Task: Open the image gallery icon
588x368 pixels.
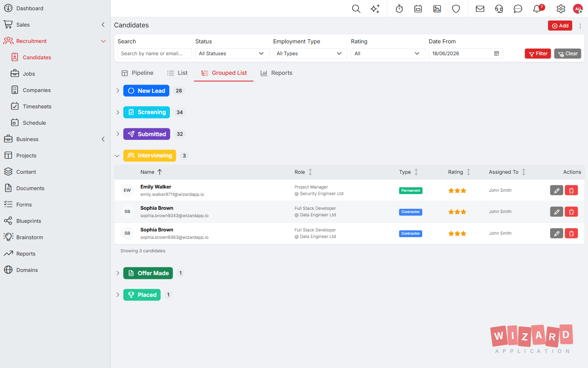Action: 437,9
